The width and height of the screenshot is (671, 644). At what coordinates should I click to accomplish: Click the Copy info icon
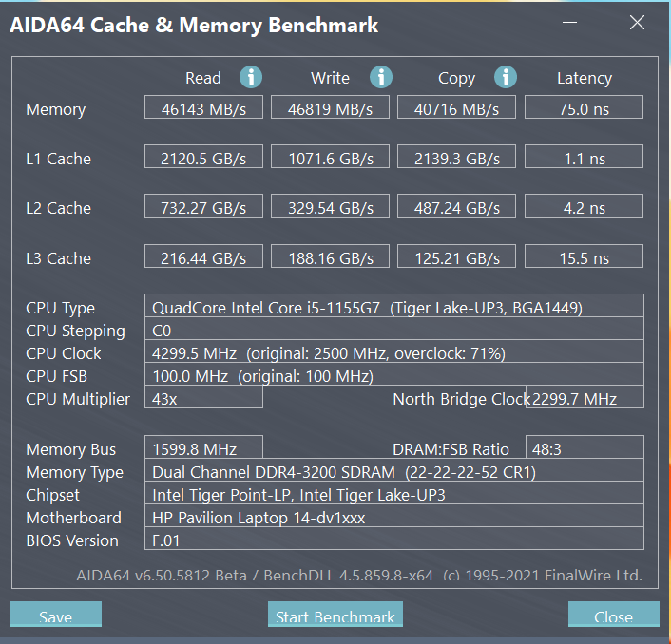pos(506,78)
